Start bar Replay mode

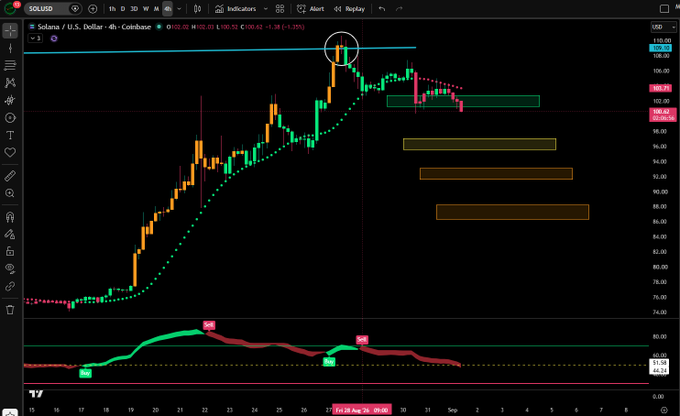[349, 9]
